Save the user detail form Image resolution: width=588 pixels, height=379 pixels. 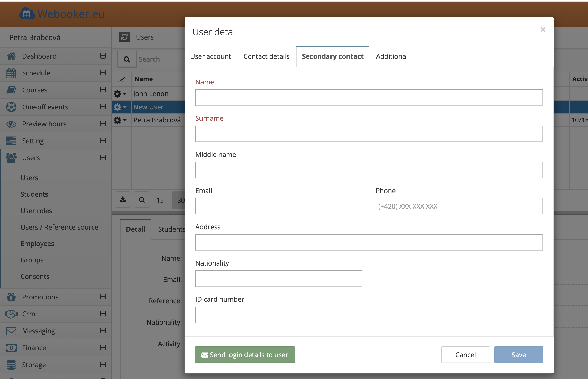(x=519, y=355)
